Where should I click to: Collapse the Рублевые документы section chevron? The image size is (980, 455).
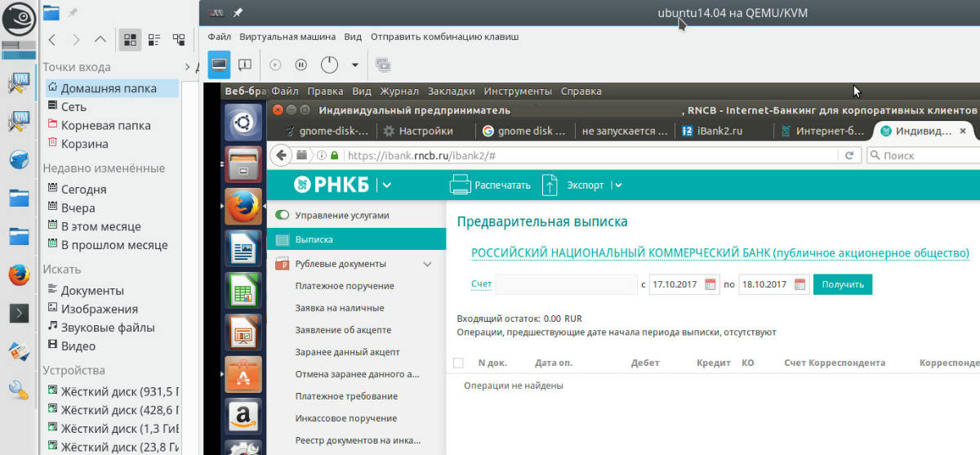pos(427,264)
